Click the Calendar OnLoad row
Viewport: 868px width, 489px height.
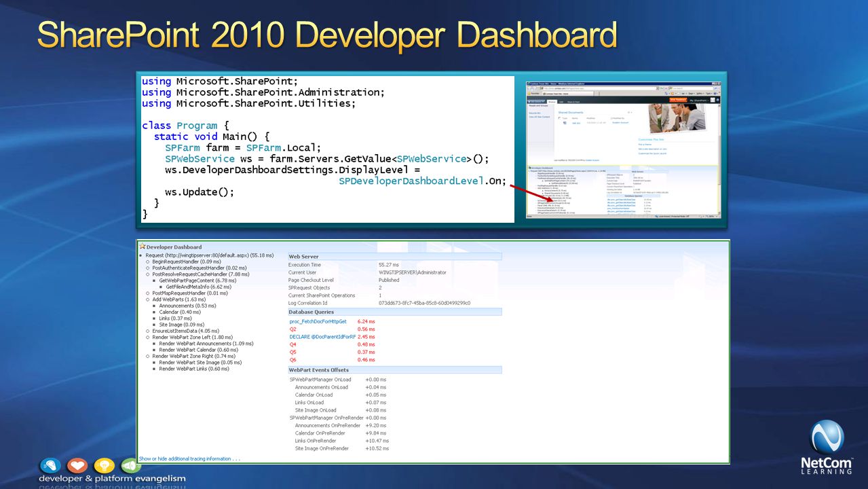coord(340,395)
